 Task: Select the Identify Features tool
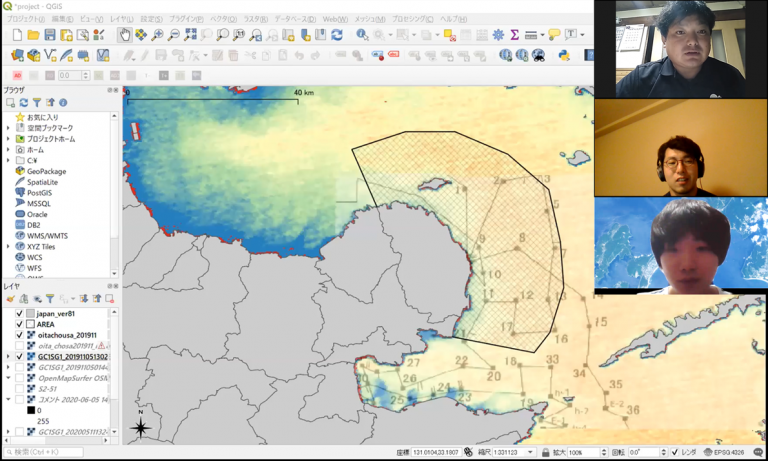(x=362, y=35)
